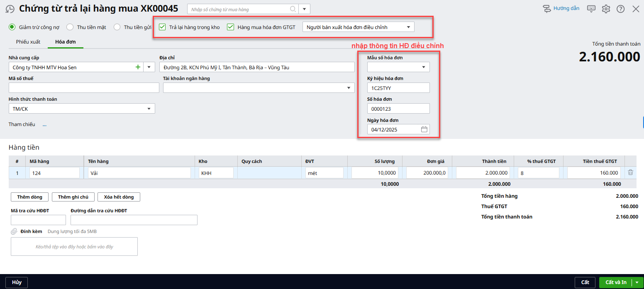Viewport: 644px width, 289px height.
Task: Click the Hướng dẫn guide link
Action: tap(561, 9)
